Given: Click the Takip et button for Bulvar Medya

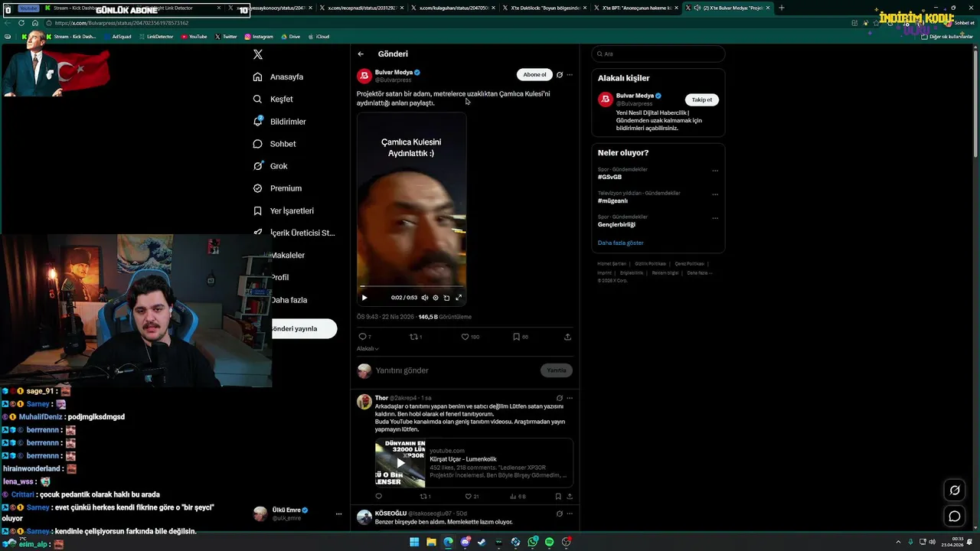Looking at the screenshot, I should pyautogui.click(x=702, y=100).
